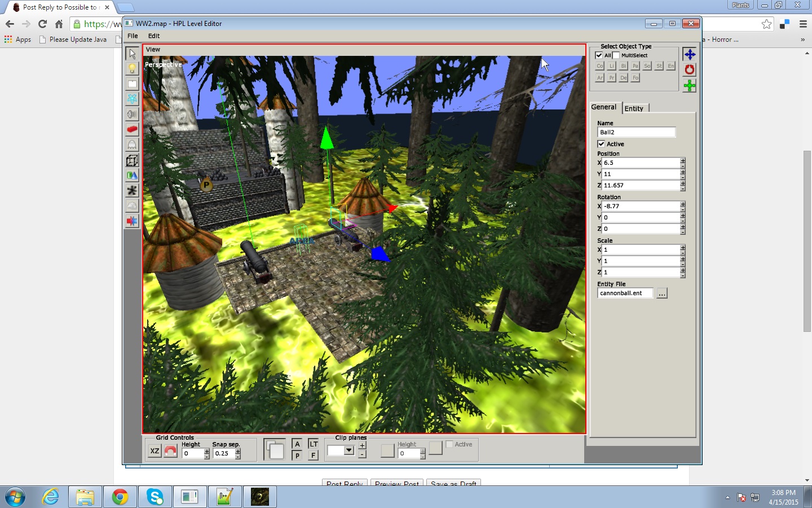Click the Name field containing Ball2

636,132
